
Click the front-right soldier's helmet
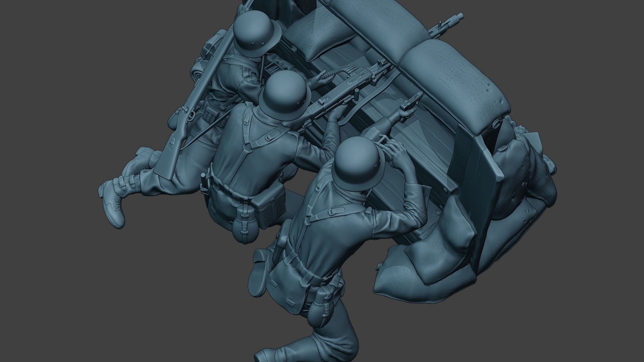pyautogui.click(x=359, y=164)
